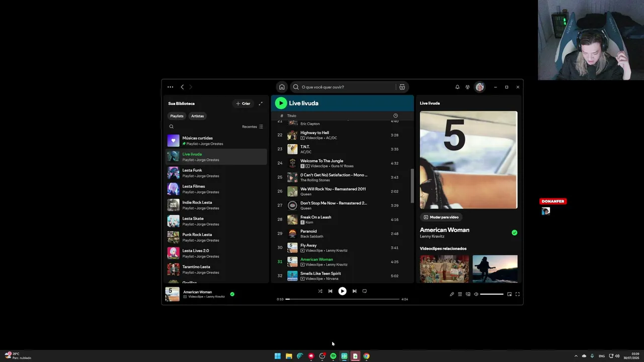Toggle repeat mode
This screenshot has width=644, height=362.
[365, 291]
